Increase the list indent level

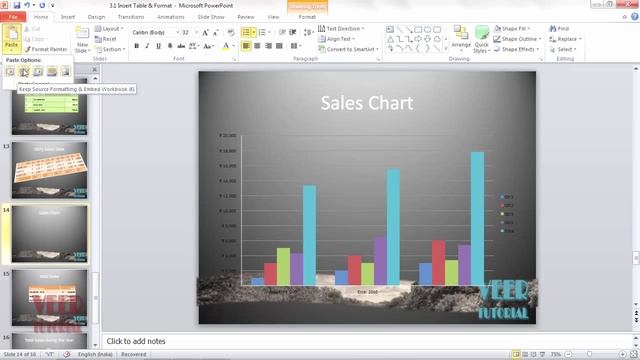tap(293, 32)
